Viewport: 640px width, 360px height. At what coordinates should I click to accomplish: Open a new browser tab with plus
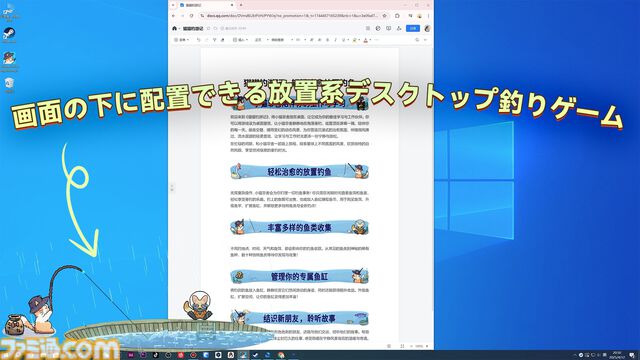[241, 5]
